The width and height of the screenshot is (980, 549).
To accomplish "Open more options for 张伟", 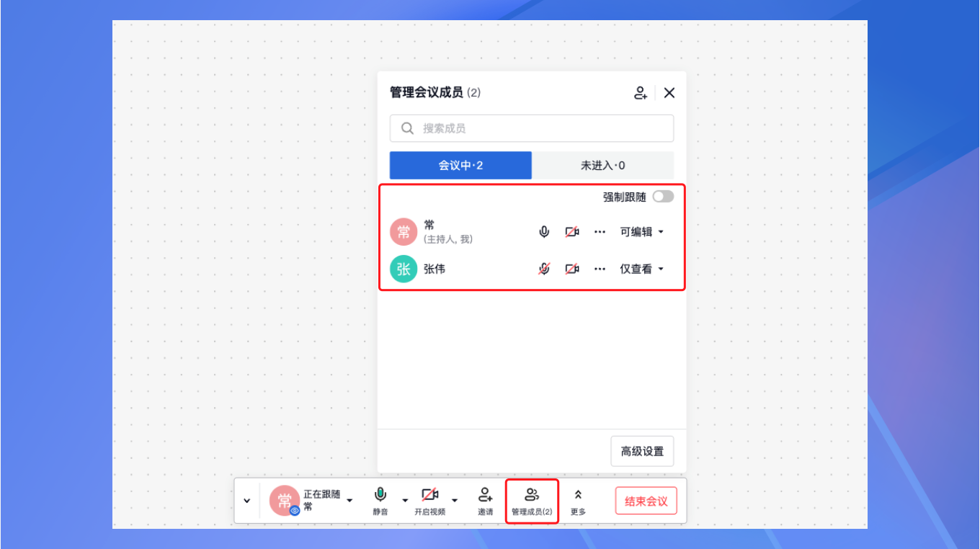I will coord(600,269).
